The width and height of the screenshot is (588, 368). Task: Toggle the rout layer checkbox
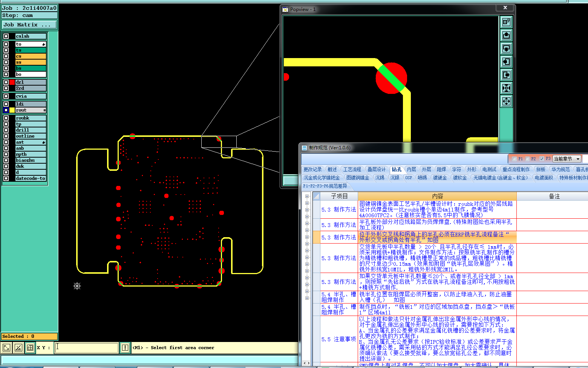(x=6, y=110)
